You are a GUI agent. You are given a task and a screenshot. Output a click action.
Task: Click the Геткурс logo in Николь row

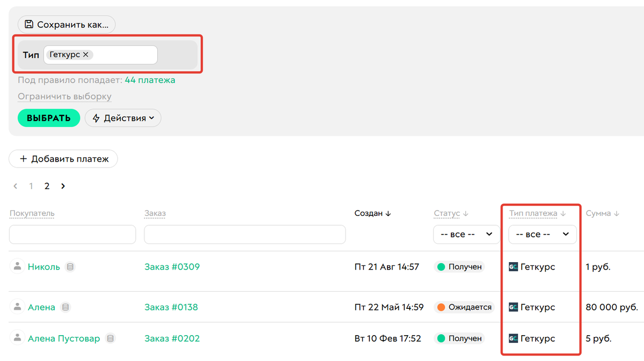514,266
